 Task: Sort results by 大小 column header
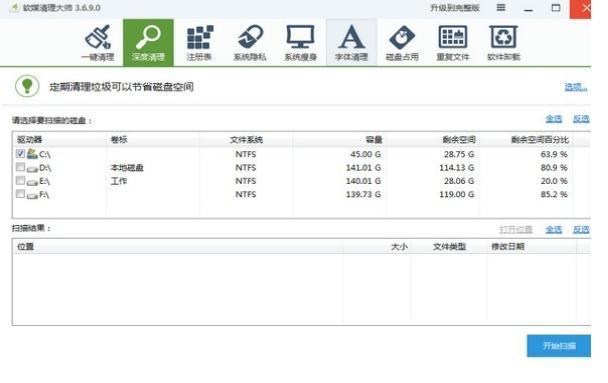tap(377, 247)
